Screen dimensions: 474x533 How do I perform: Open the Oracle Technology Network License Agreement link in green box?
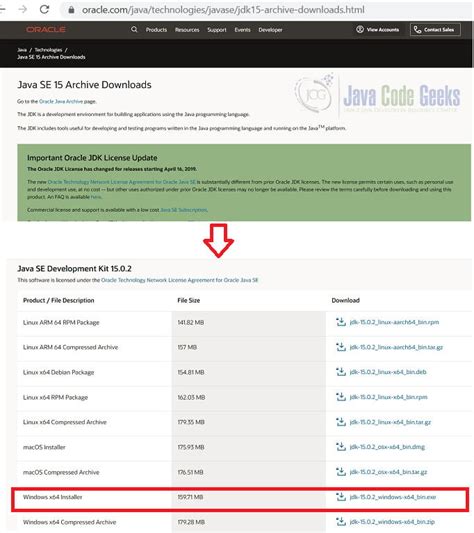point(122,182)
